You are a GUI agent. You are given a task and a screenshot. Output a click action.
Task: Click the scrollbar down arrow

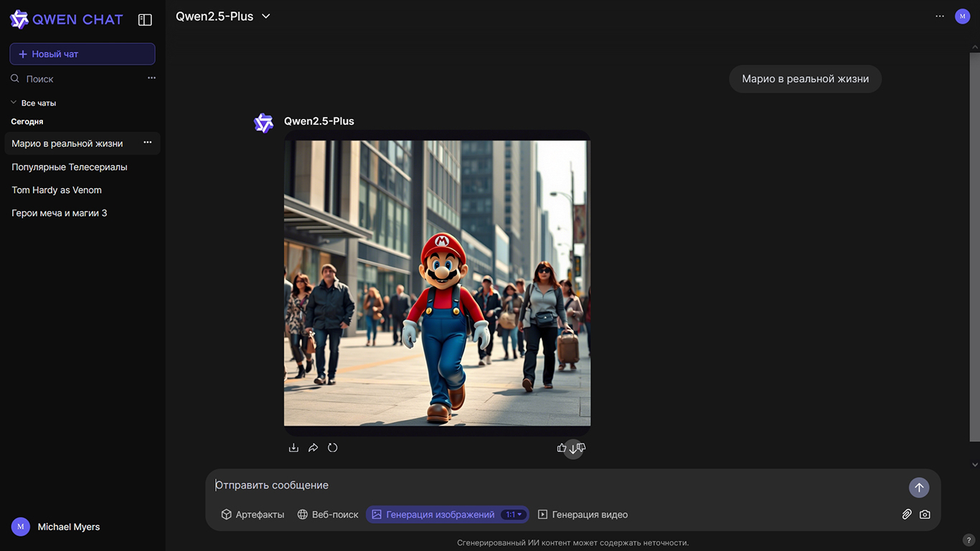974,465
